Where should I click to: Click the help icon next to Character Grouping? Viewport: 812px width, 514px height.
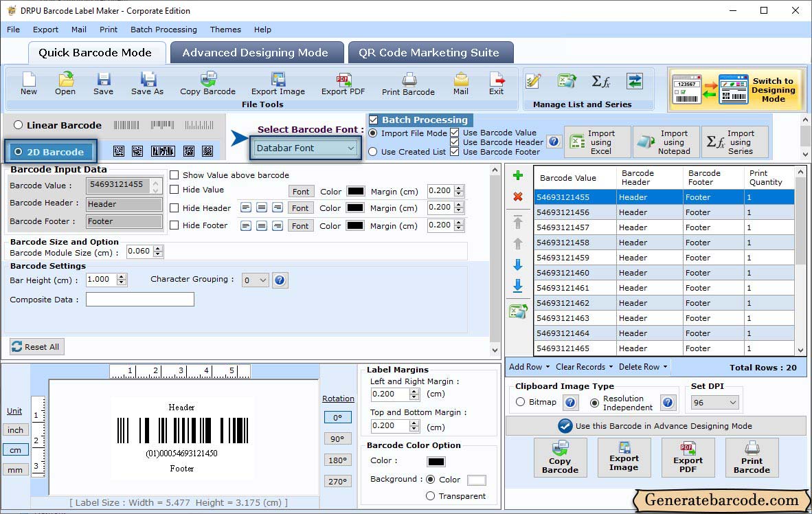pyautogui.click(x=280, y=280)
